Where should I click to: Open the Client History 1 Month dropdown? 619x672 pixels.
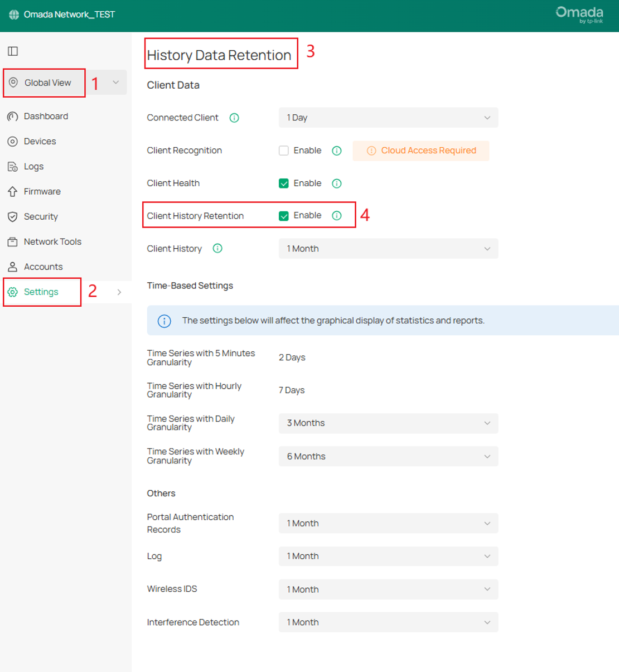point(388,249)
